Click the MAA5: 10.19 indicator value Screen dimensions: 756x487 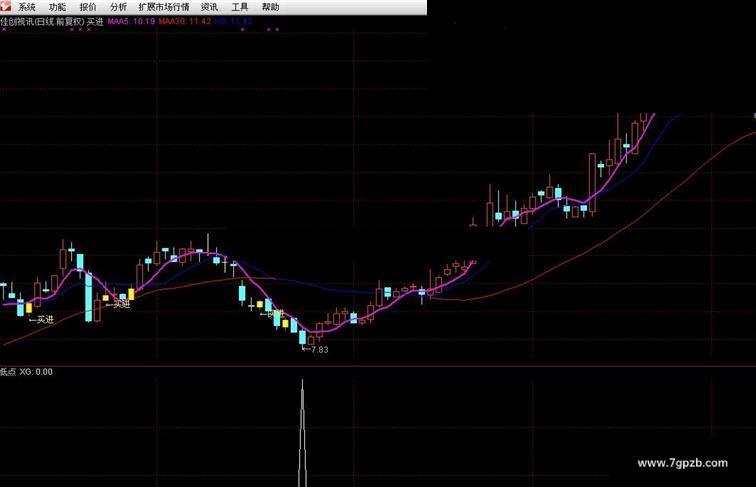[x=131, y=21]
